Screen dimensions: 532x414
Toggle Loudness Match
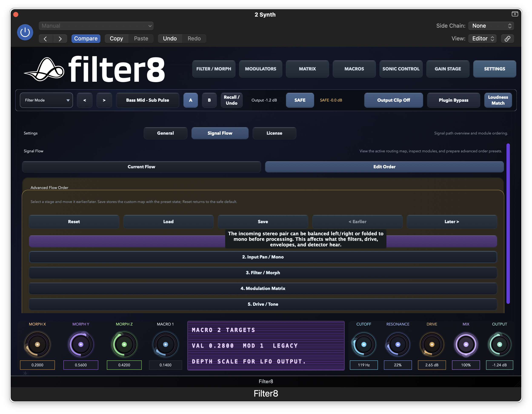pos(498,100)
